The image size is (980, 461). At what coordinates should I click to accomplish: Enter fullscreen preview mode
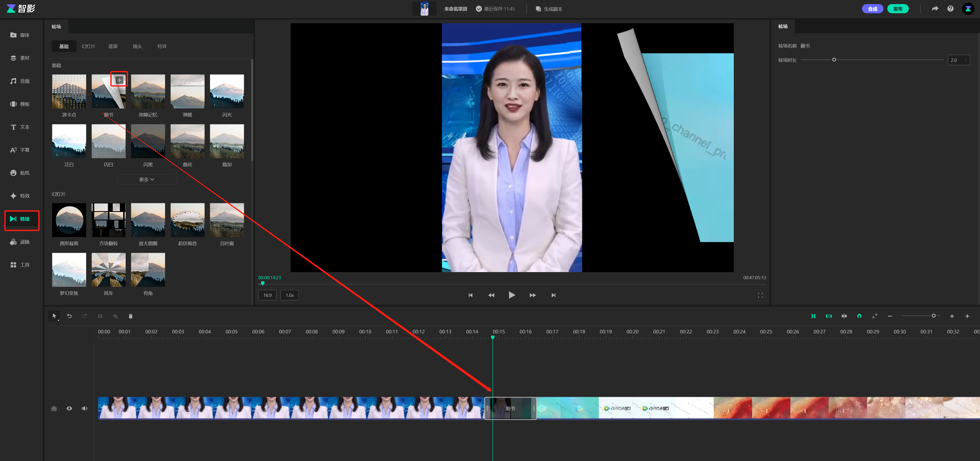point(760,295)
